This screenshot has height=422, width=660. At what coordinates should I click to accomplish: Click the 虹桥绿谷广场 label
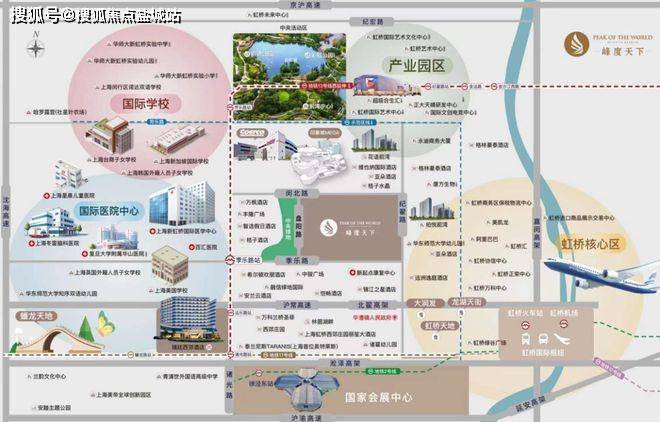490,343
